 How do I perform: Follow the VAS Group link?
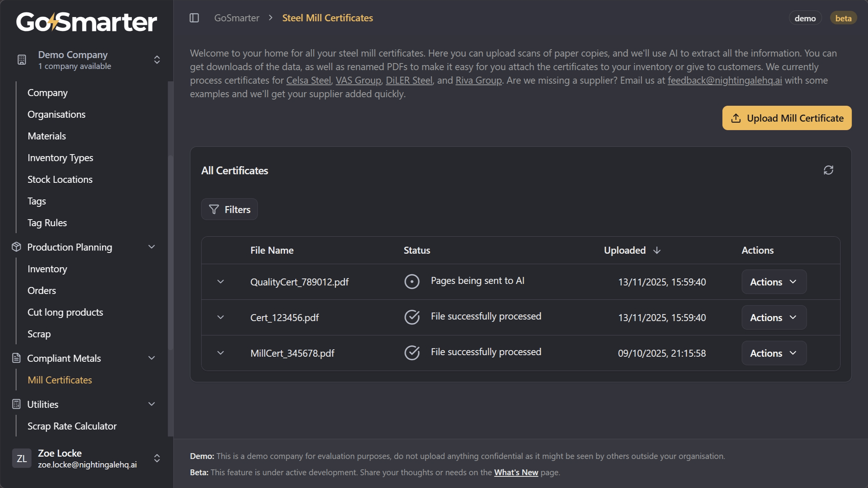click(x=358, y=80)
